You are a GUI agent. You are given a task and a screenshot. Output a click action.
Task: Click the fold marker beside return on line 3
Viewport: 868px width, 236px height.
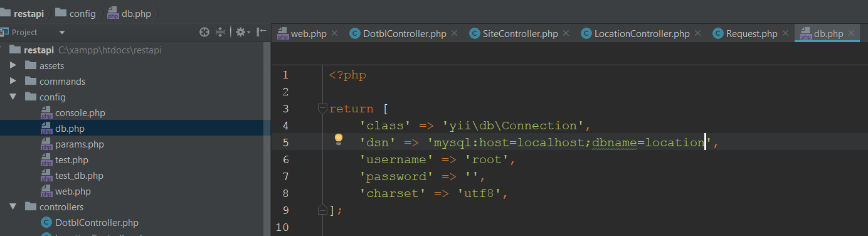(322, 109)
